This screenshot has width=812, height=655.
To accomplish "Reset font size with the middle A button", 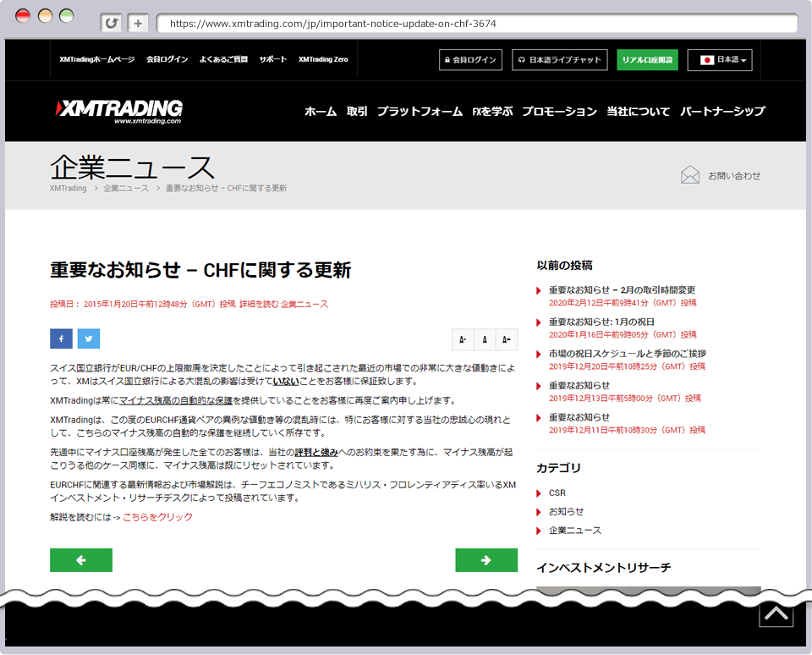I will pos(485,340).
